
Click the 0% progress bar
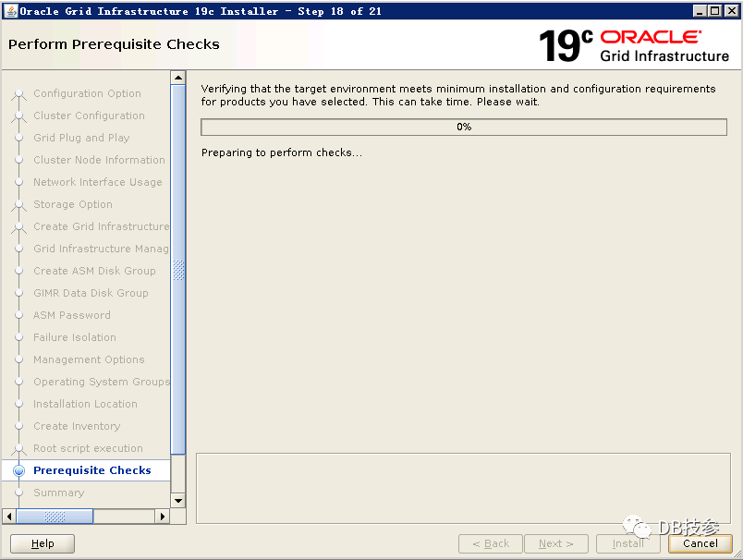pos(464,127)
